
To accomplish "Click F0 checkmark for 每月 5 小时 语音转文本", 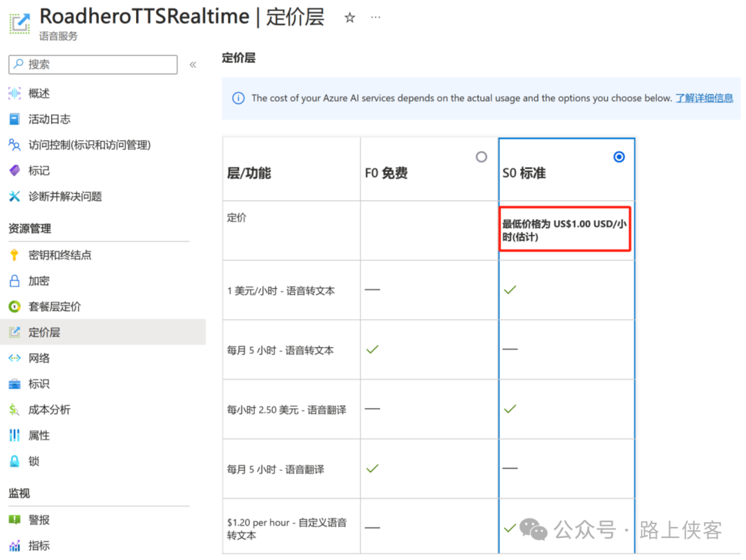I will (x=372, y=349).
